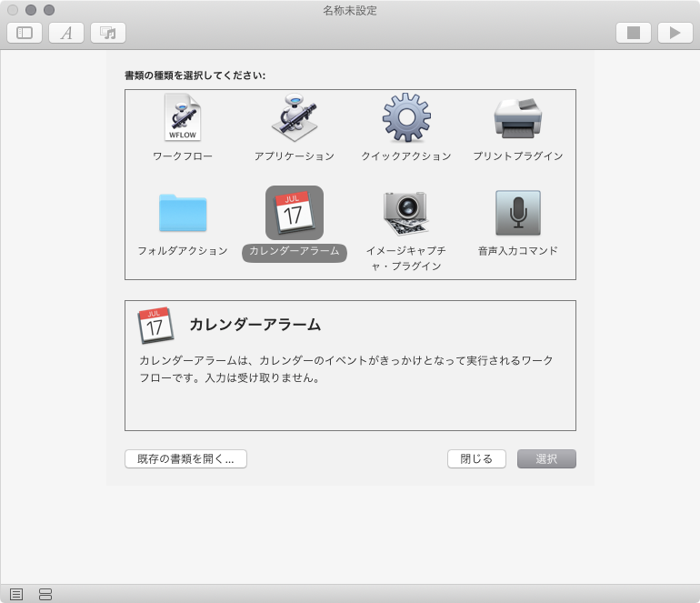Select the 音声入力コマンド microphone icon
This screenshot has width=700, height=603.
(518, 213)
